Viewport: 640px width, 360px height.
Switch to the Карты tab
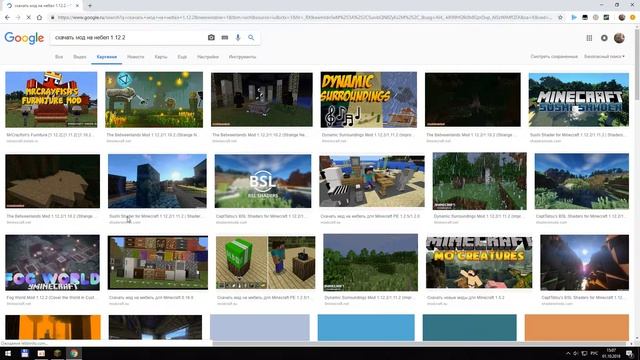pos(161,57)
